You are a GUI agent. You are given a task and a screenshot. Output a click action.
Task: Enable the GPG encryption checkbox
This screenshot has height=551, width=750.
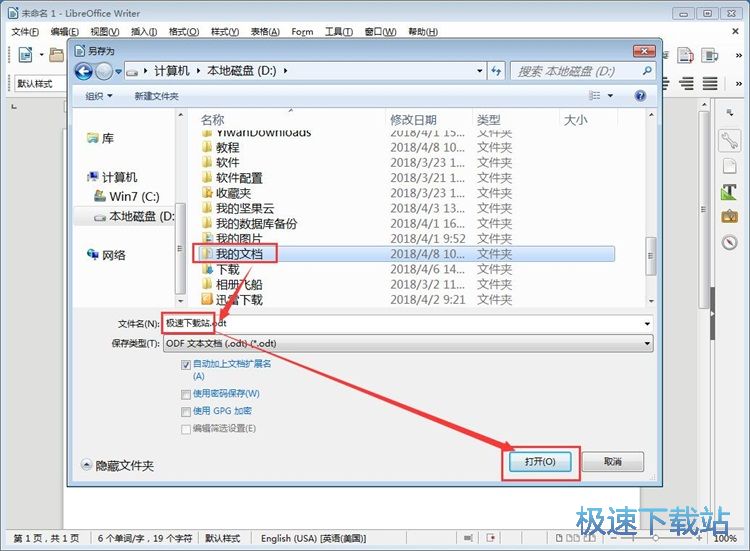coord(186,412)
